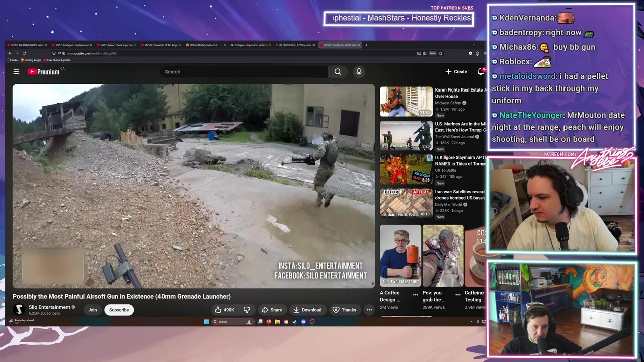Viewport: 644px width, 362px height.
Task: Switch to the Official Destiny Subreddit tab
Action: tap(205, 45)
